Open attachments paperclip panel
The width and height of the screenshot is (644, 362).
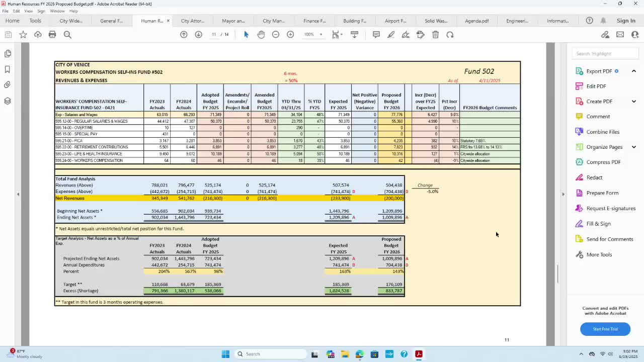click(x=8, y=85)
